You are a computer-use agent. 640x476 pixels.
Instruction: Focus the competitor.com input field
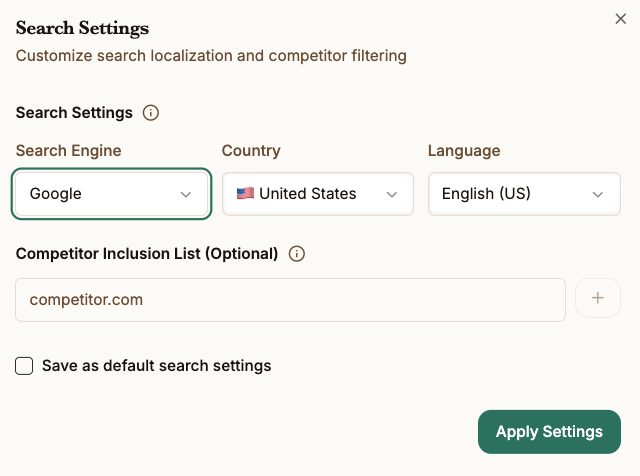tap(290, 299)
